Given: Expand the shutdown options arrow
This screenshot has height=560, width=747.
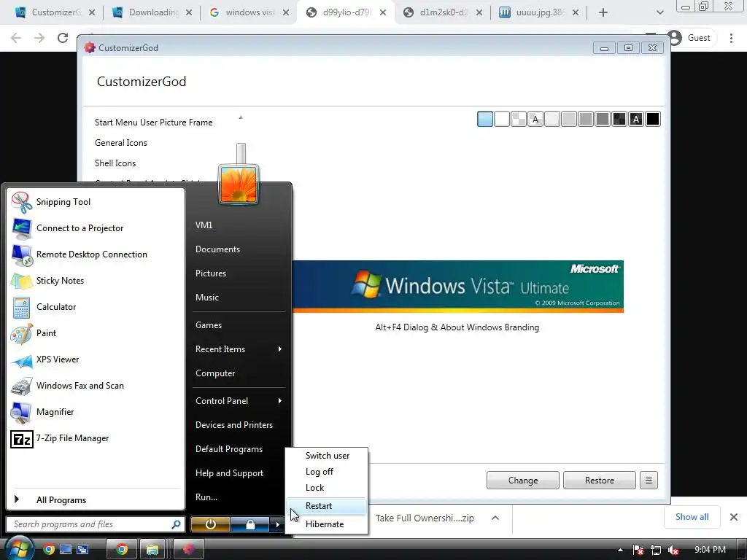Looking at the screenshot, I should [x=277, y=524].
